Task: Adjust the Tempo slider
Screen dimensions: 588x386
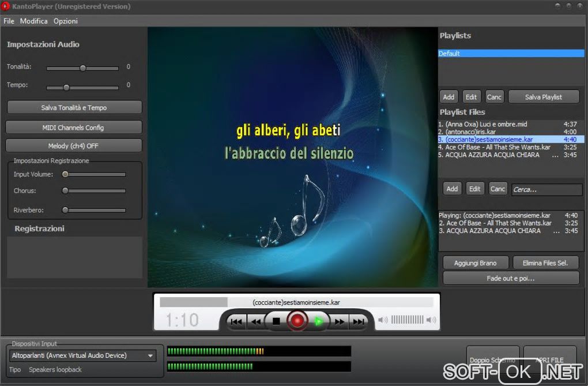Action: pyautogui.click(x=82, y=88)
